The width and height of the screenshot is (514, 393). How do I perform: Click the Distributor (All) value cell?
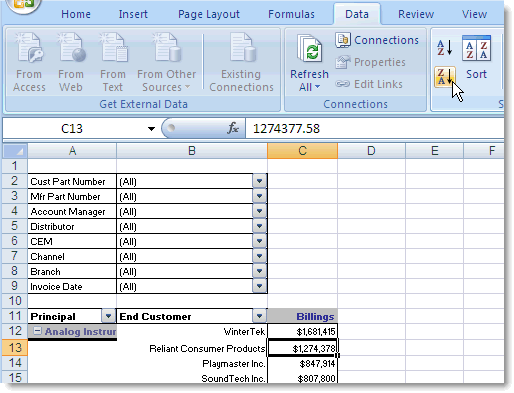[185, 226]
